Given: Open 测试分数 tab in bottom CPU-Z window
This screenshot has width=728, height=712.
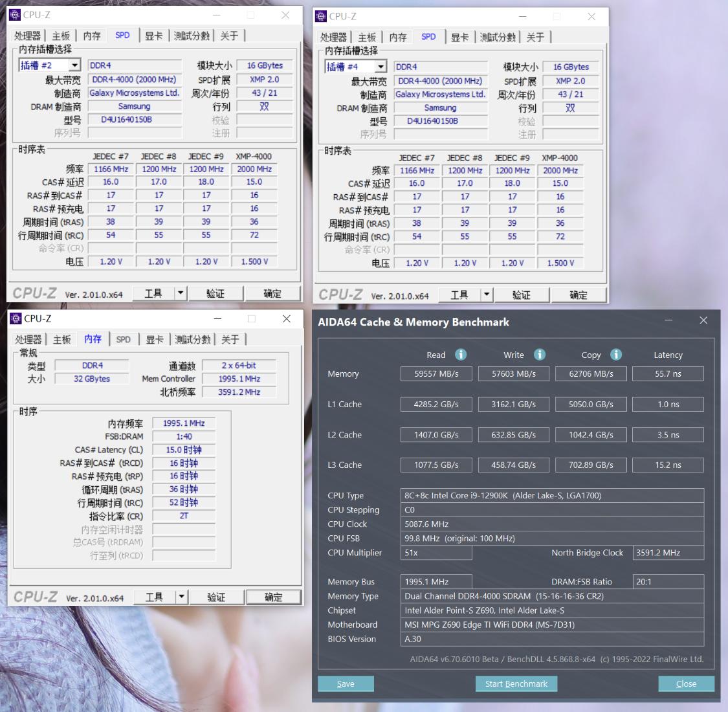Looking at the screenshot, I should pos(193,340).
